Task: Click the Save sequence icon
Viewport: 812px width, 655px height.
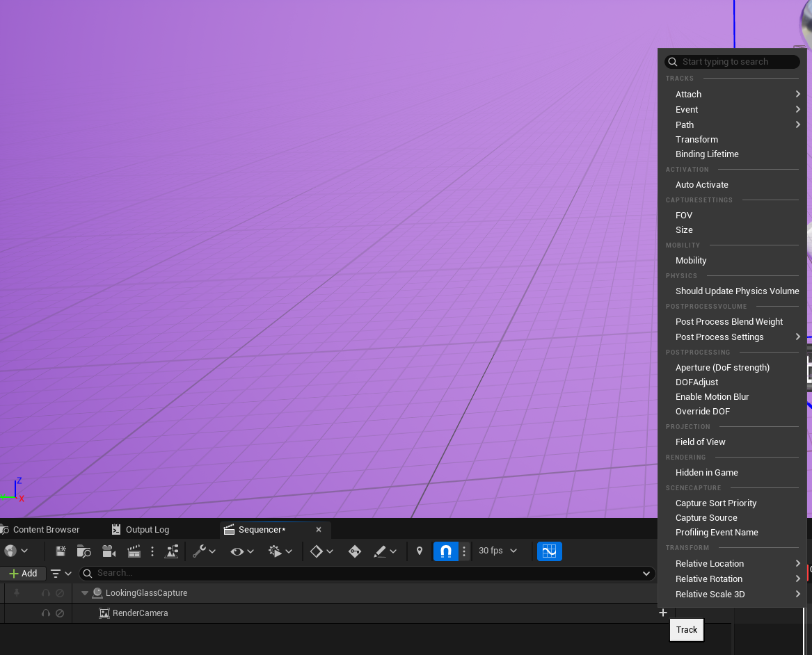Action: tap(61, 551)
